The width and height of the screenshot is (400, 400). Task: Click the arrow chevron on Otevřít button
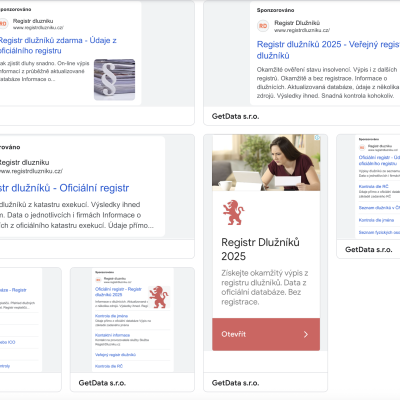(306, 334)
